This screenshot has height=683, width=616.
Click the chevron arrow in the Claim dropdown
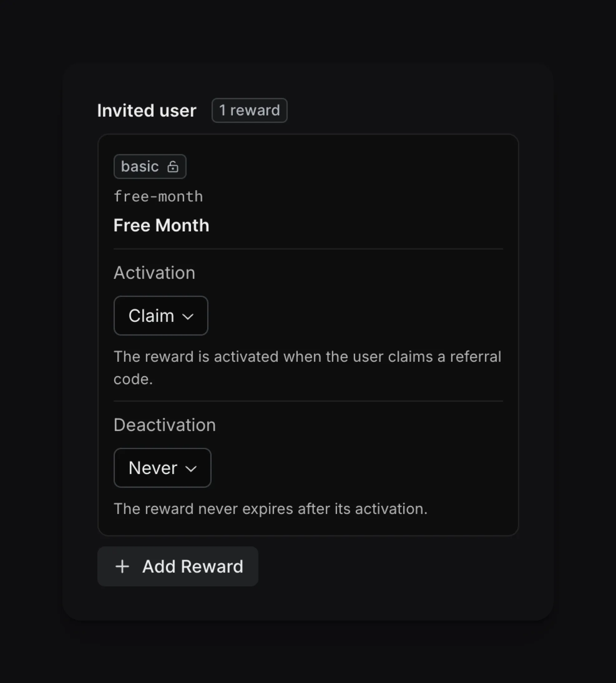[x=188, y=316]
